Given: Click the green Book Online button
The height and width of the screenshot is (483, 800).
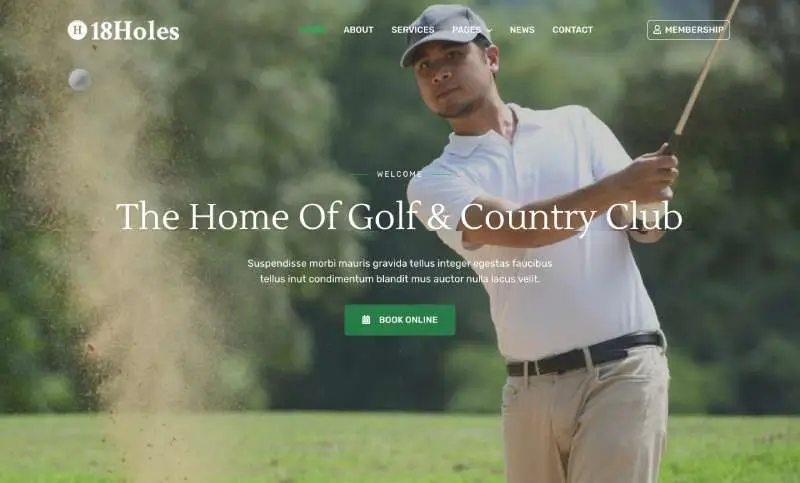Looking at the screenshot, I should point(399,320).
